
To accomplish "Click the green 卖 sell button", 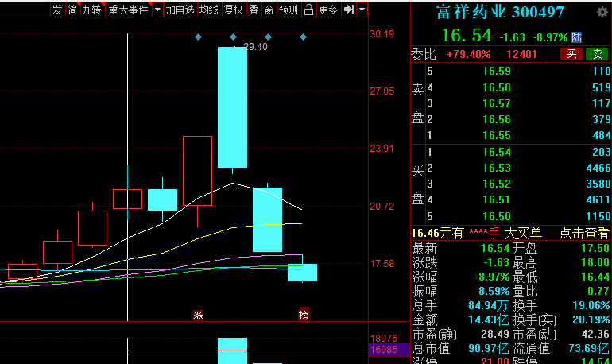I will [597, 54].
